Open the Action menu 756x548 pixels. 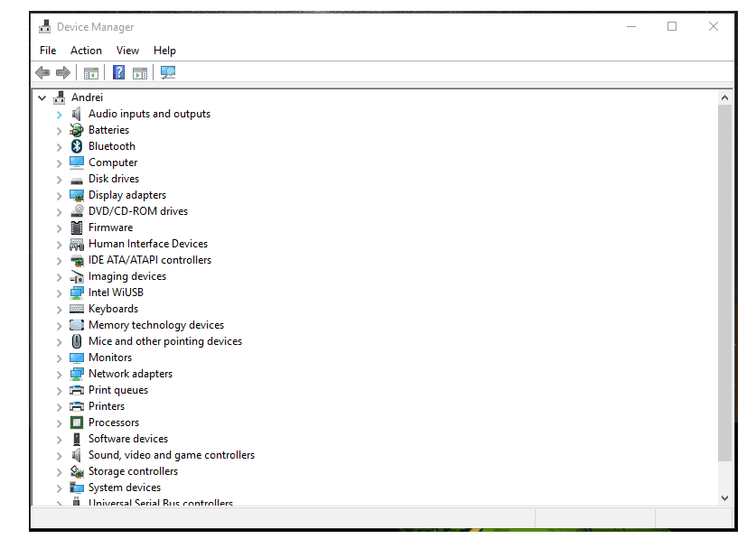click(86, 51)
